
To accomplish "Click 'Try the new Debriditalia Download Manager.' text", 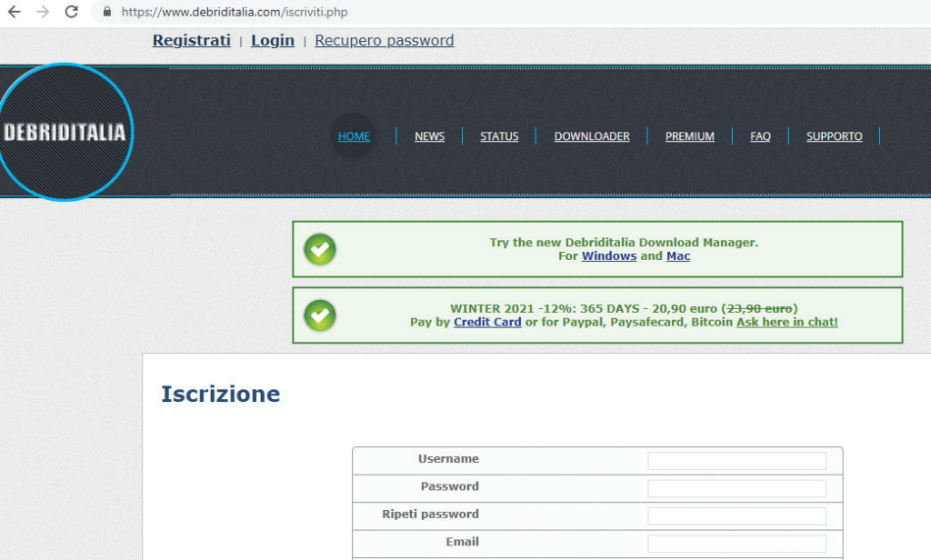I will pyautogui.click(x=624, y=243).
